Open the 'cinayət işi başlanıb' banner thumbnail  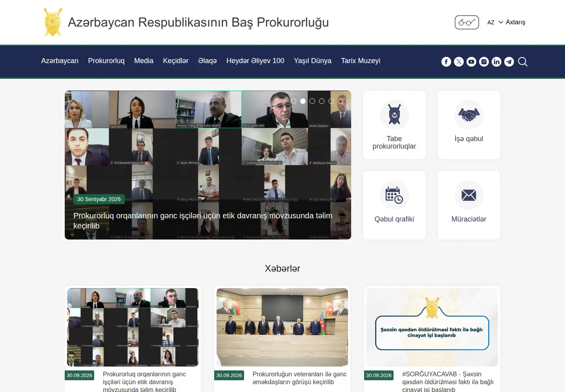(432, 327)
